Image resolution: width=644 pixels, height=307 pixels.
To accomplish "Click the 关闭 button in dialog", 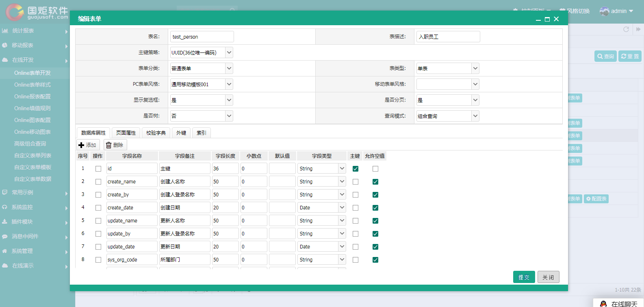I will tap(549, 277).
